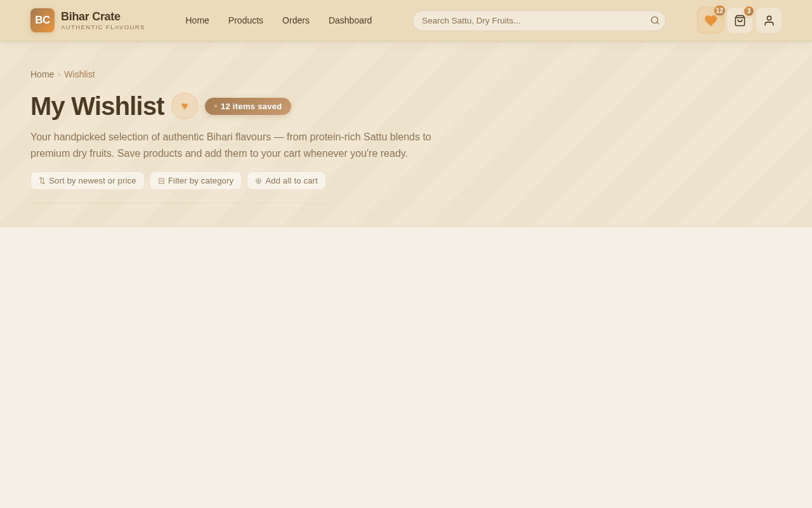
Task: Open the Dashboard nav item
Action: tap(350, 20)
